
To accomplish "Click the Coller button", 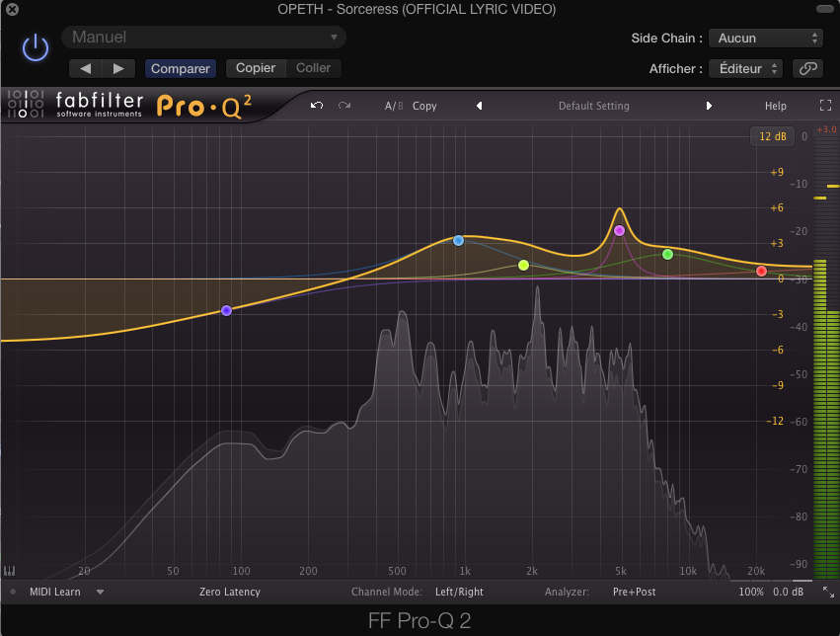I will (x=313, y=68).
